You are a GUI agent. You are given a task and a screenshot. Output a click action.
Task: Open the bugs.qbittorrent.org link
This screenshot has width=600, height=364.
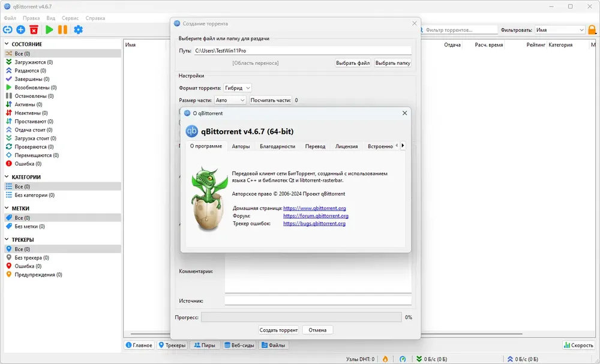coord(314,224)
